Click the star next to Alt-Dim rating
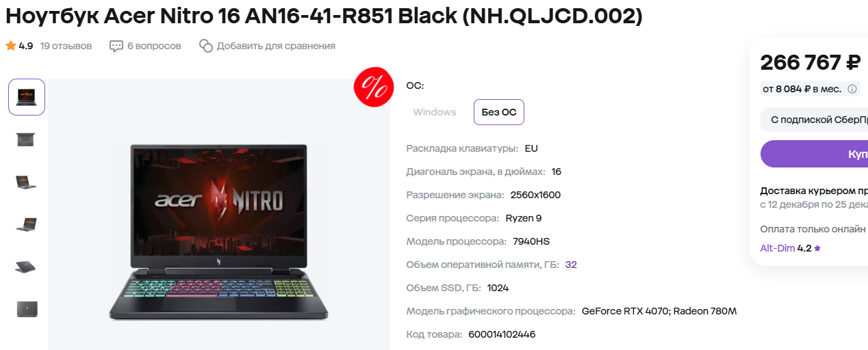This screenshot has width=868, height=350. [x=817, y=248]
